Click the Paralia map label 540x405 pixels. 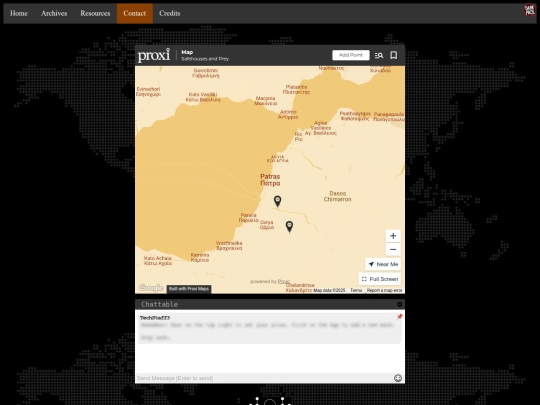pos(248,218)
